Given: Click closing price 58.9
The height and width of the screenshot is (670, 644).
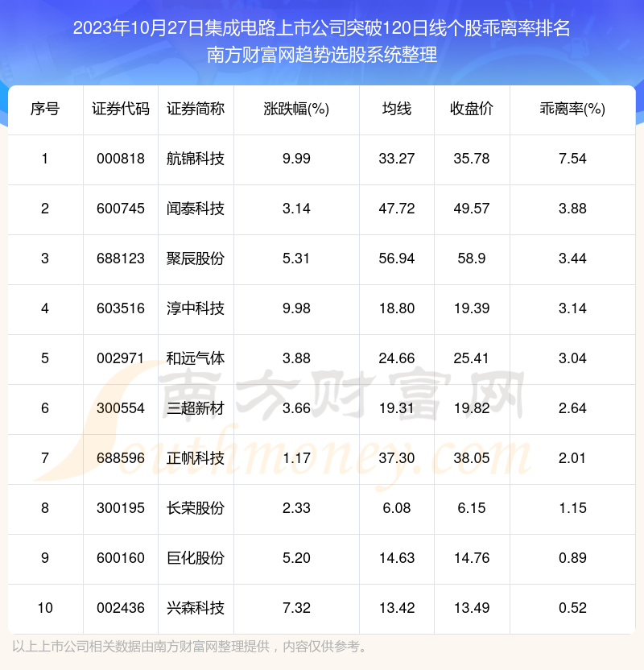Looking at the screenshot, I should coord(472,258).
